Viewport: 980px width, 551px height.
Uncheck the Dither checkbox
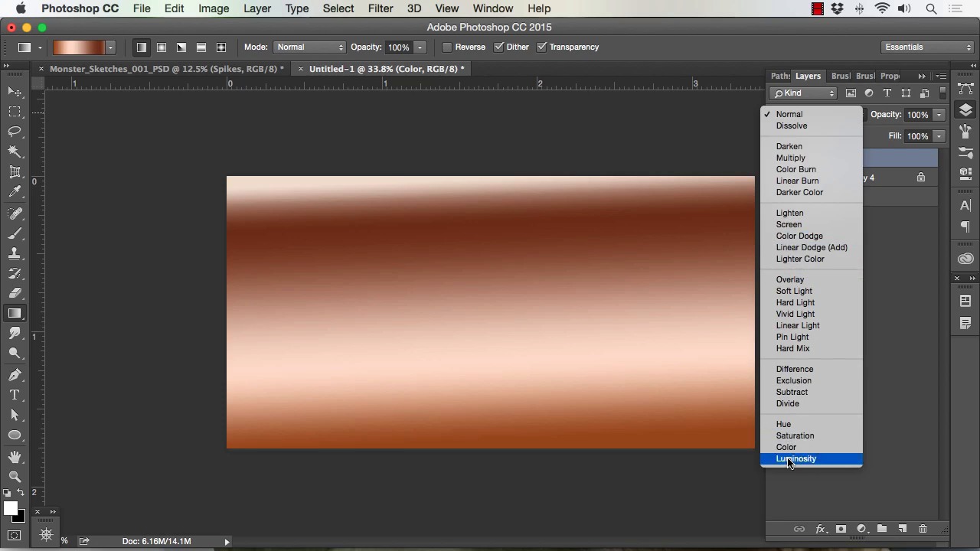(x=499, y=47)
